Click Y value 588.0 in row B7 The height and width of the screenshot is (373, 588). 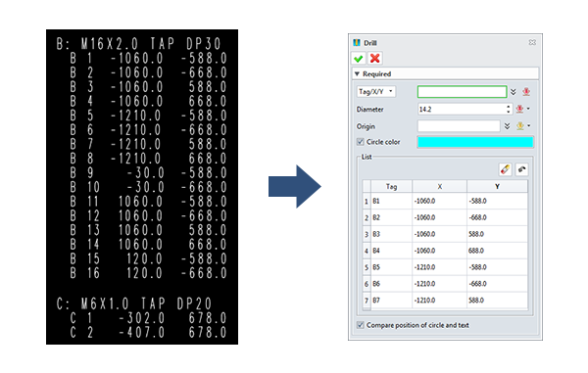pyautogui.click(x=497, y=300)
